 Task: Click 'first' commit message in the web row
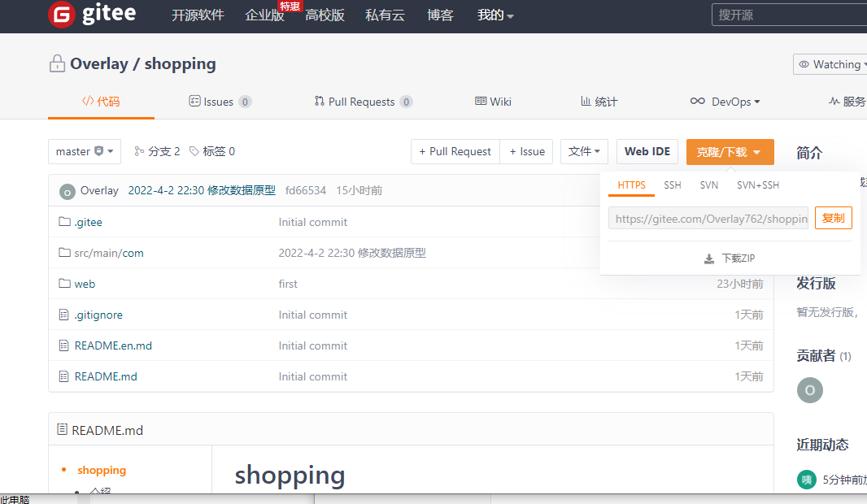(x=288, y=284)
